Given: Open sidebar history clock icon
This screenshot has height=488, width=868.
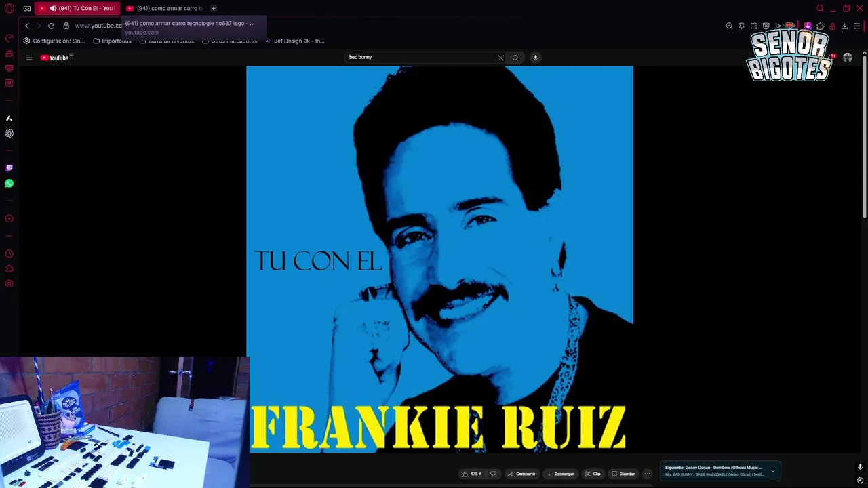Looking at the screenshot, I should [9, 253].
